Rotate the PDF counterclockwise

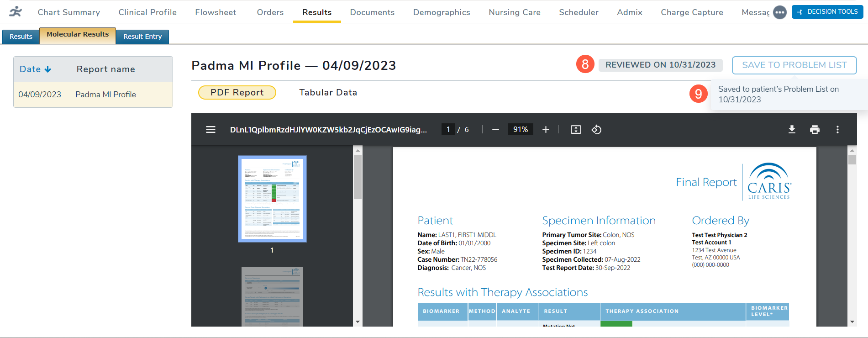[596, 130]
